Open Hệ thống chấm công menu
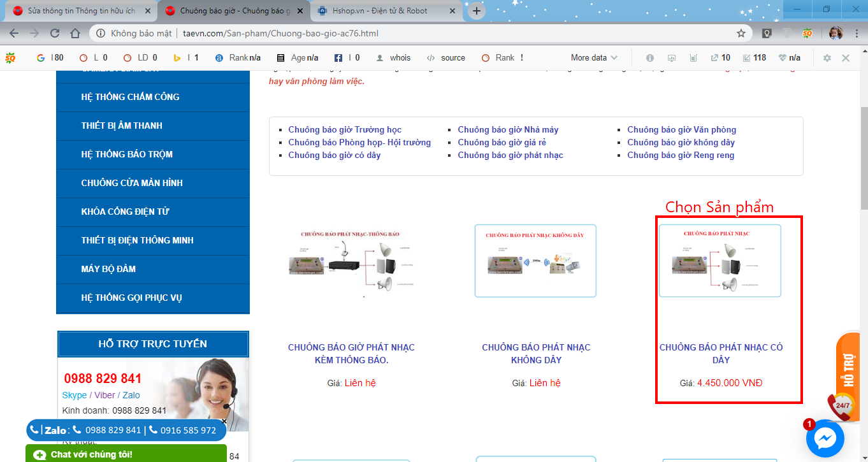This screenshot has width=868, height=462. point(152,97)
